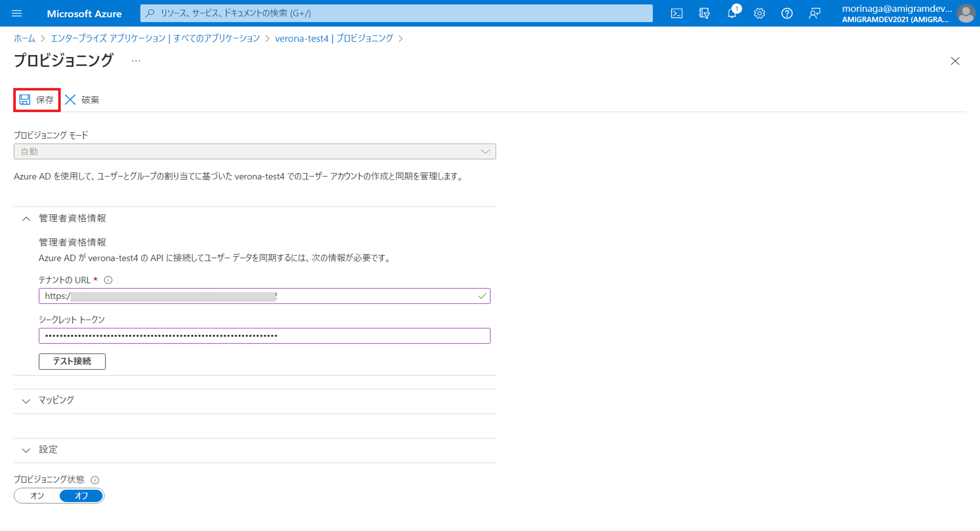Select the オフ provisioning status option
The height and width of the screenshot is (531, 980).
[x=81, y=496]
